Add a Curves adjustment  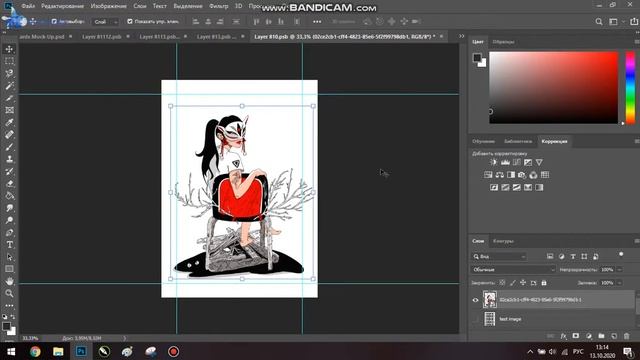click(517, 162)
